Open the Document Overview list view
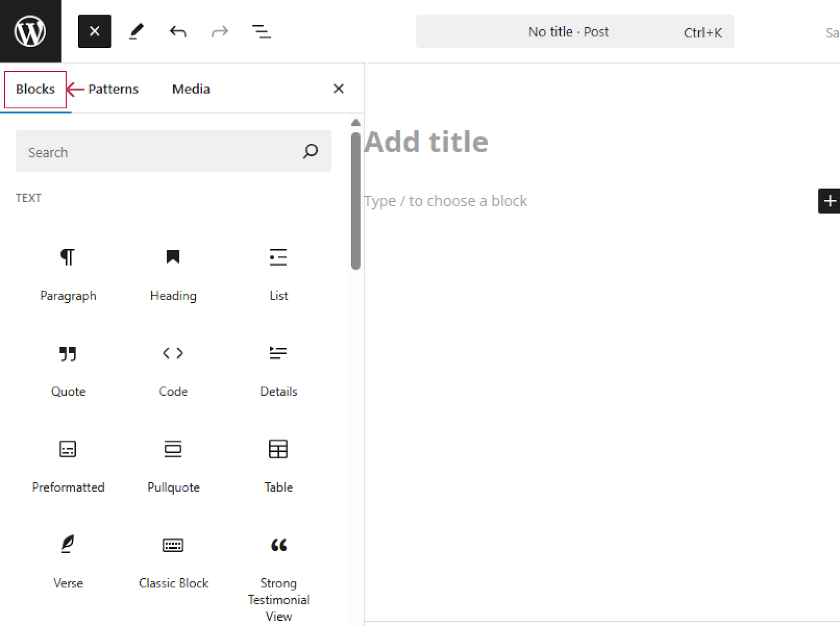The image size is (840, 626). click(261, 31)
